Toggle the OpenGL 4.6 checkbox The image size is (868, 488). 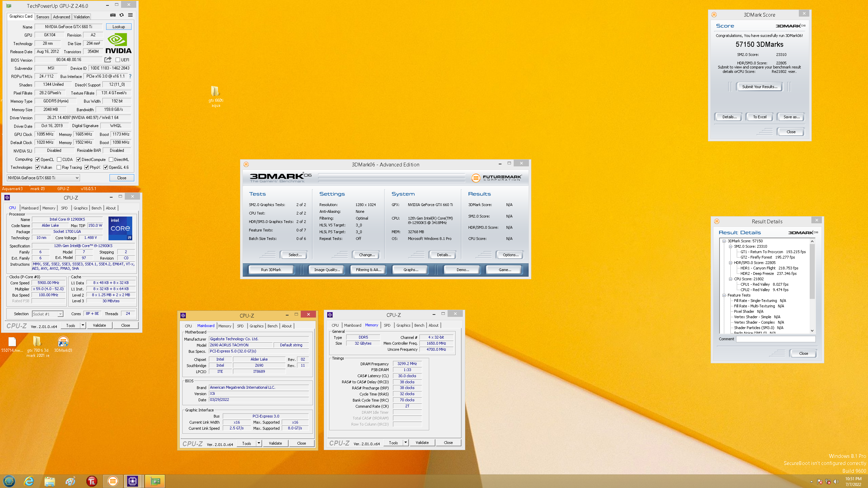click(105, 167)
